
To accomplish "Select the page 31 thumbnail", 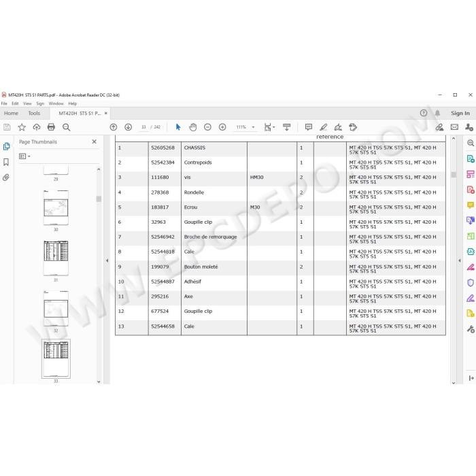I will [x=56, y=258].
